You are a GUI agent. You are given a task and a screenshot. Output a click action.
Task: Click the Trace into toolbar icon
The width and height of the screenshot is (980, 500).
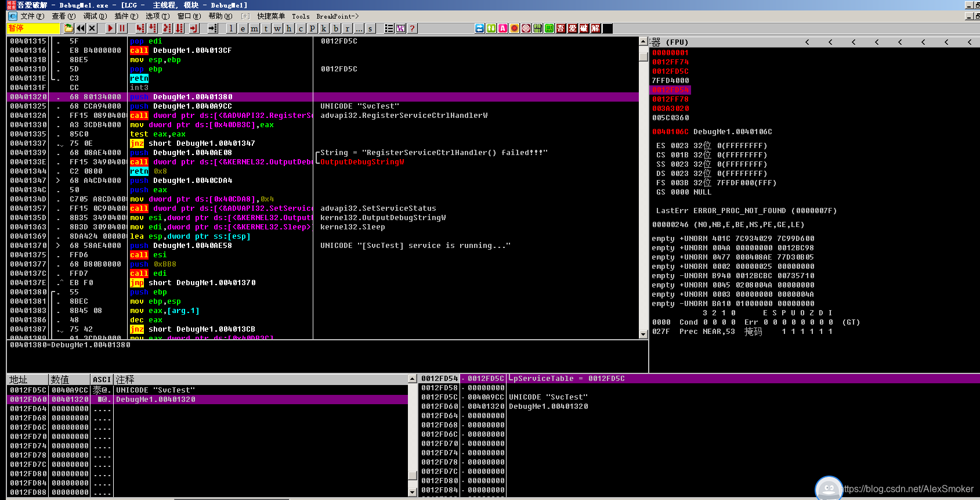(167, 28)
